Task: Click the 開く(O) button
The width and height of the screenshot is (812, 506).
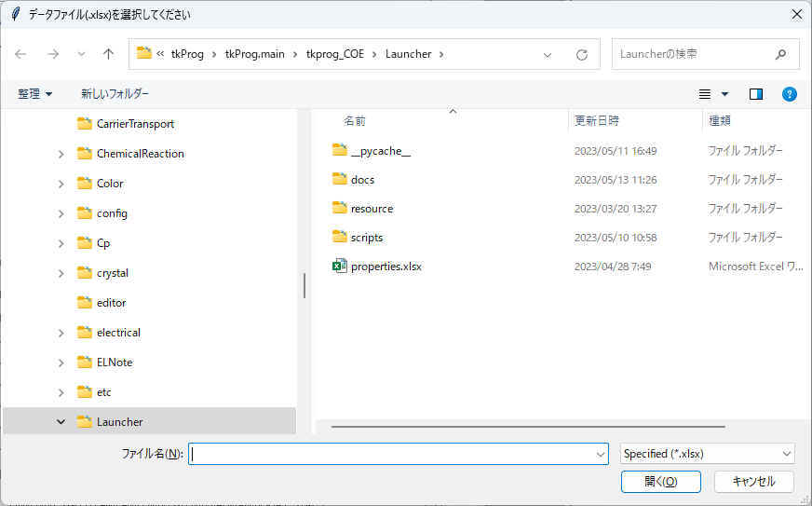Action: [660, 482]
